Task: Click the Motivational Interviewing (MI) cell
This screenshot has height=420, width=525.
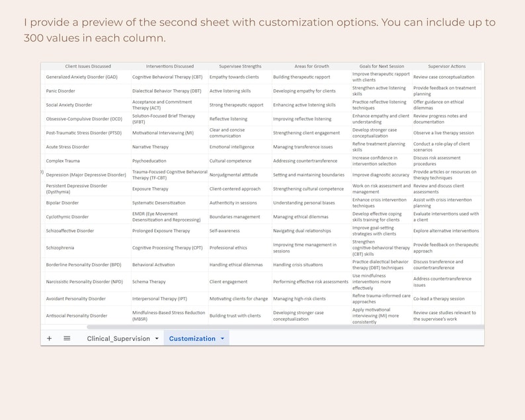Action: (170, 133)
